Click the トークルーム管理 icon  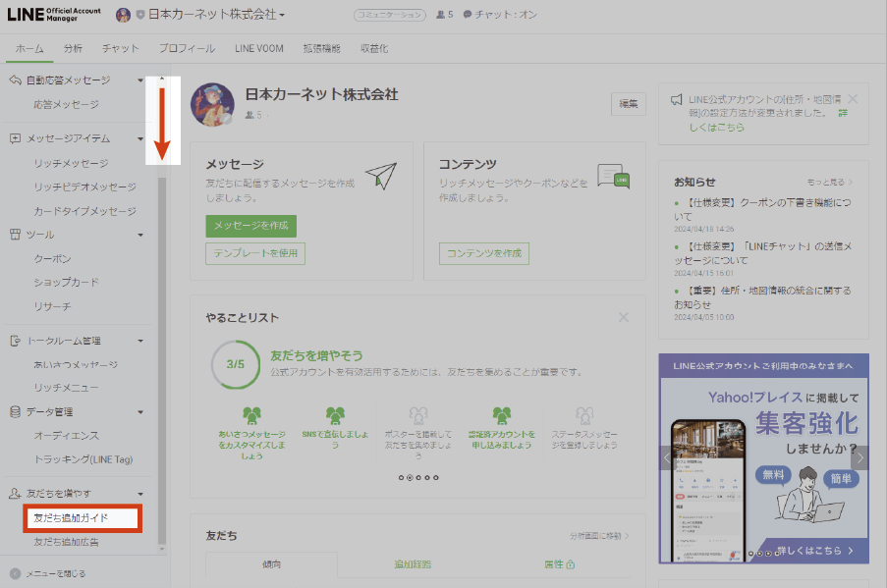click(16, 341)
